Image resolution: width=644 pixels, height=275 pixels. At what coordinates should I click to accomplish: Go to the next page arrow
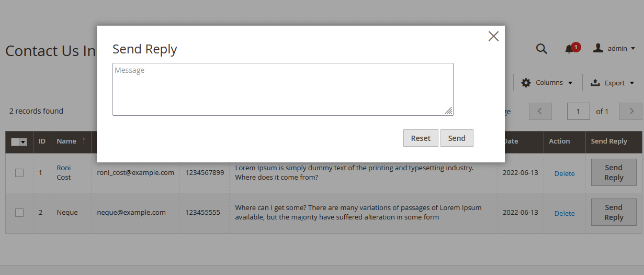[x=631, y=111]
